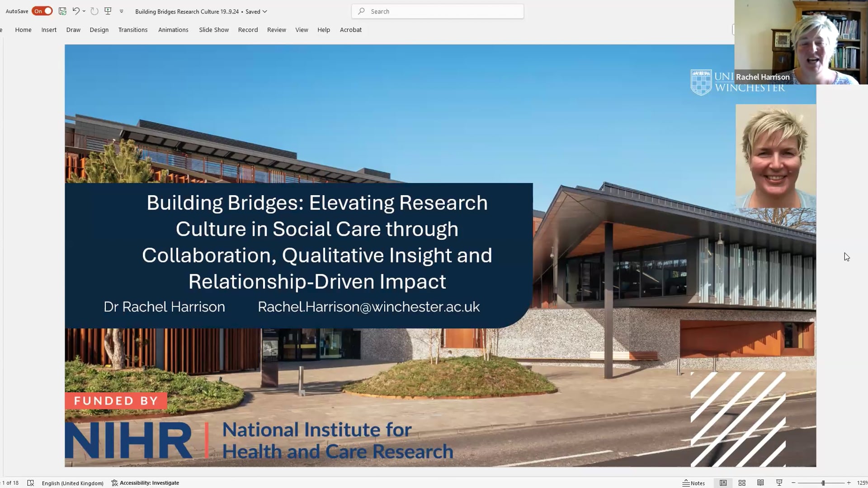Screen dimensions: 868x488
Task: Start presentation from Quick Access Toolbar
Action: click(108, 11)
